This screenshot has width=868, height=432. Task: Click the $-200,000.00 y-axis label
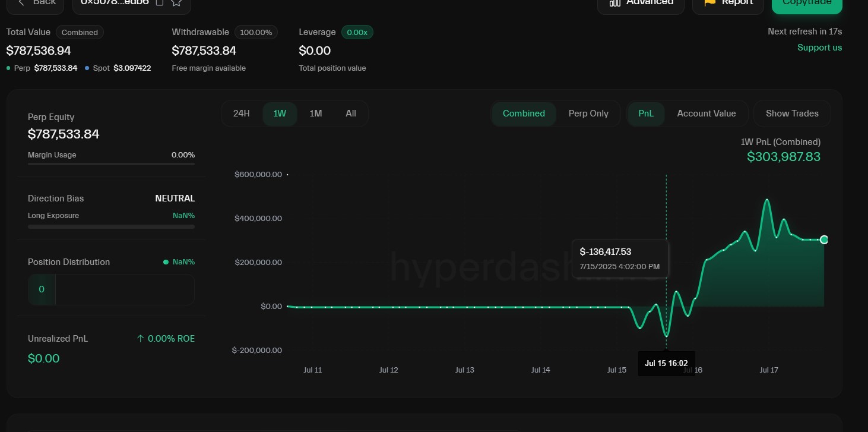[x=257, y=351]
